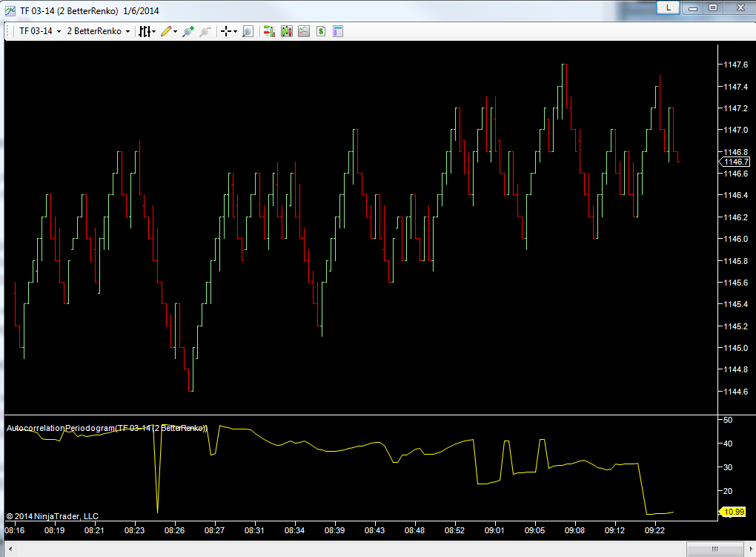Click the zoom out magnifier icon
Viewport: 756px width, 557px height.
[x=205, y=31]
